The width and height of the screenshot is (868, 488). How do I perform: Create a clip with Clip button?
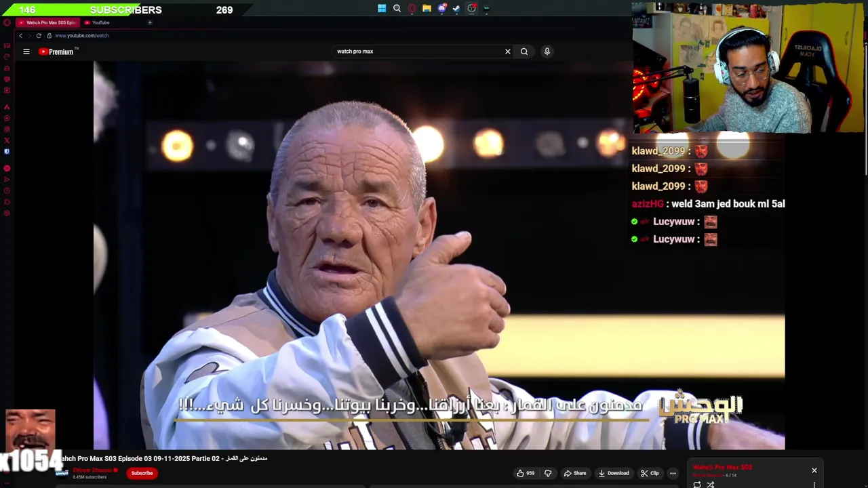[650, 473]
